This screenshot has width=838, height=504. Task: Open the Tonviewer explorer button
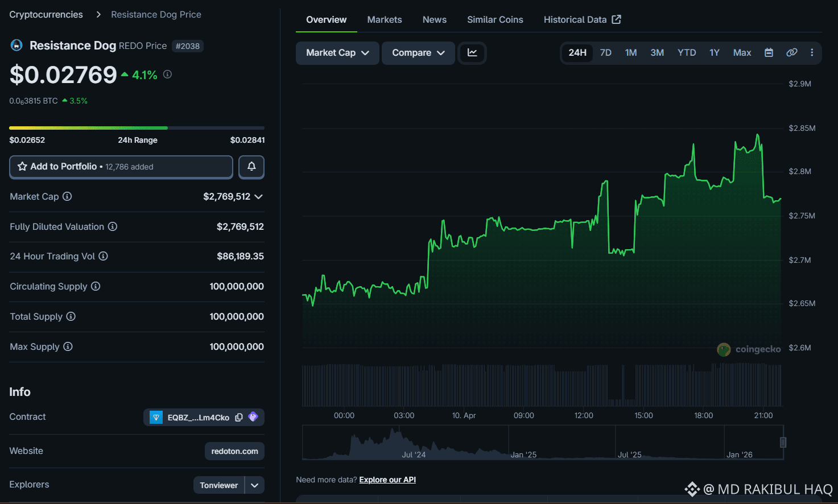[x=219, y=485]
